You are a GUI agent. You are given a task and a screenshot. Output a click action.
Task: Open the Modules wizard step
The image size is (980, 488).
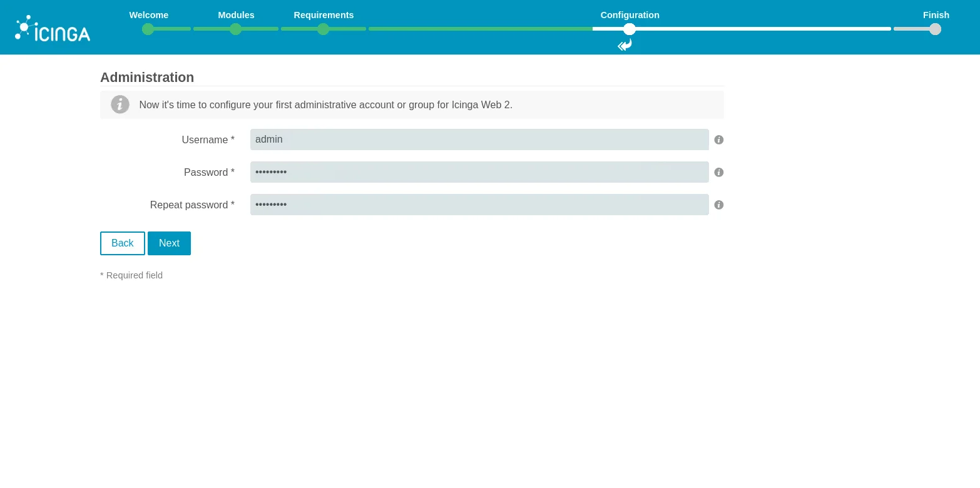click(236, 15)
